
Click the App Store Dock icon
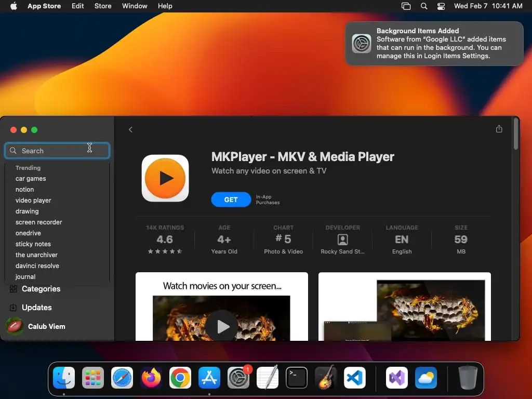pyautogui.click(x=209, y=378)
